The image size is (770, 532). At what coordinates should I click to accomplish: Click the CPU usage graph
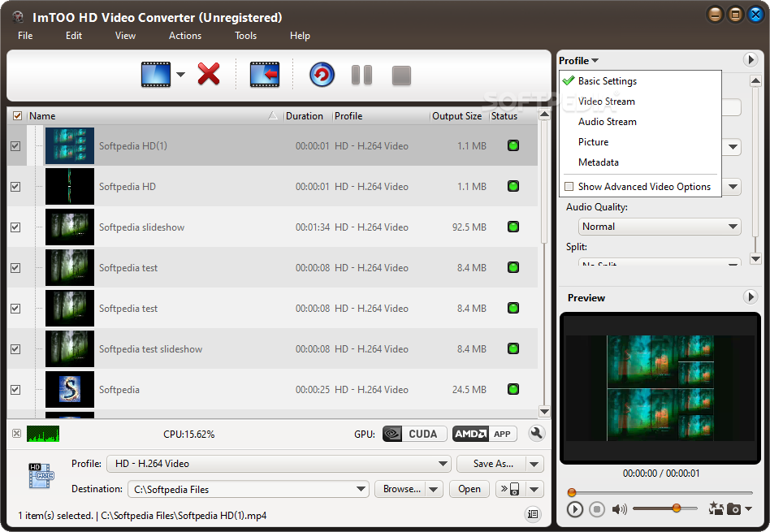tap(43, 434)
